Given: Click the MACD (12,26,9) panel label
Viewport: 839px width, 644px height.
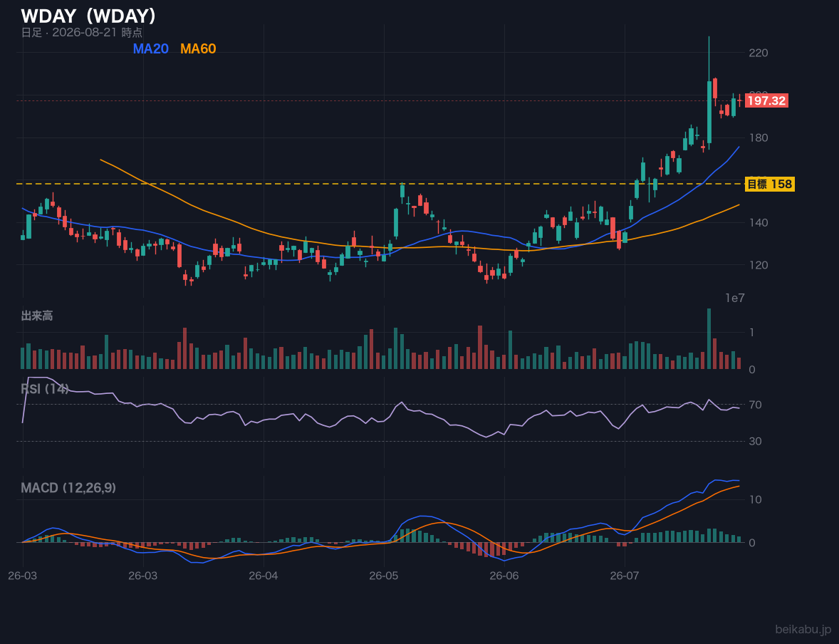Looking at the screenshot, I should (x=68, y=488).
